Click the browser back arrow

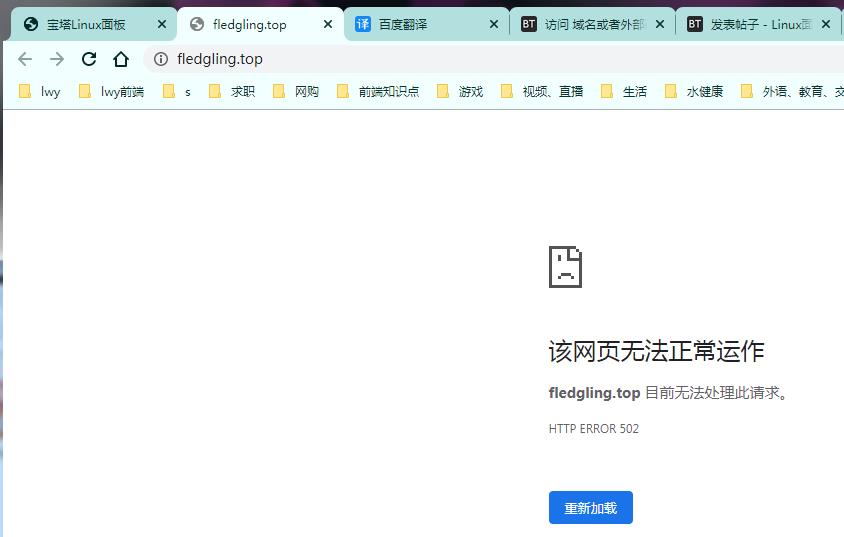click(25, 59)
